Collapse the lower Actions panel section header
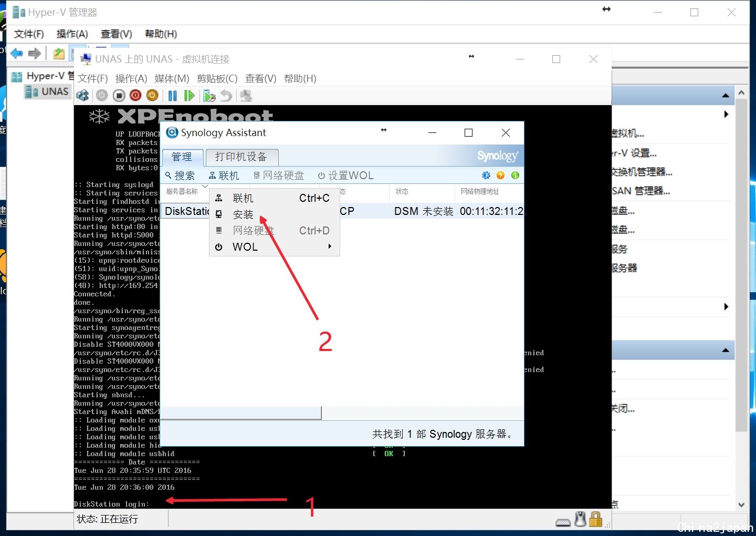 pos(726,350)
